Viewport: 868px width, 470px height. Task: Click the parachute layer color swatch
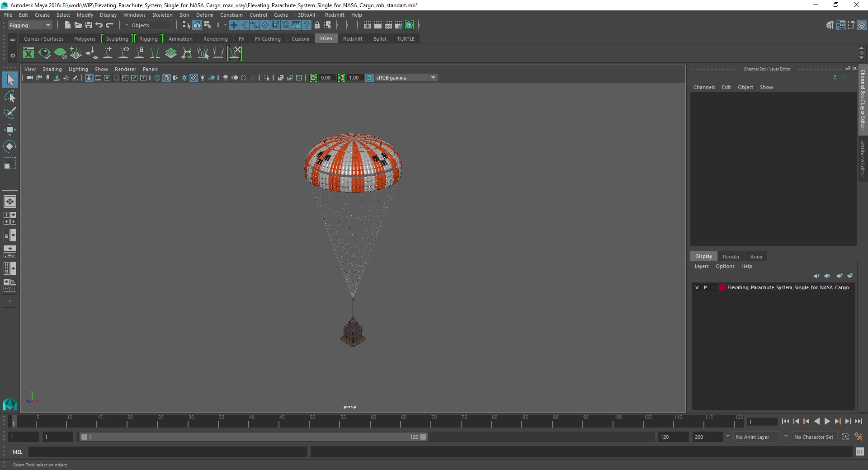[x=722, y=287]
